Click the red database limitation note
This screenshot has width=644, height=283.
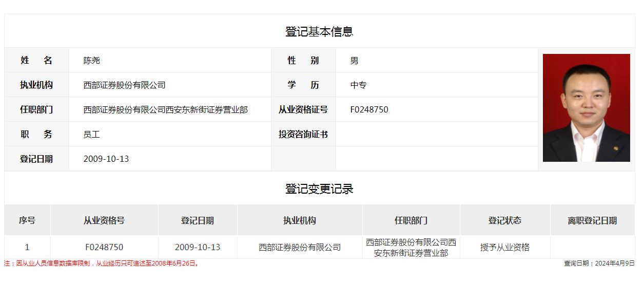click(x=102, y=263)
